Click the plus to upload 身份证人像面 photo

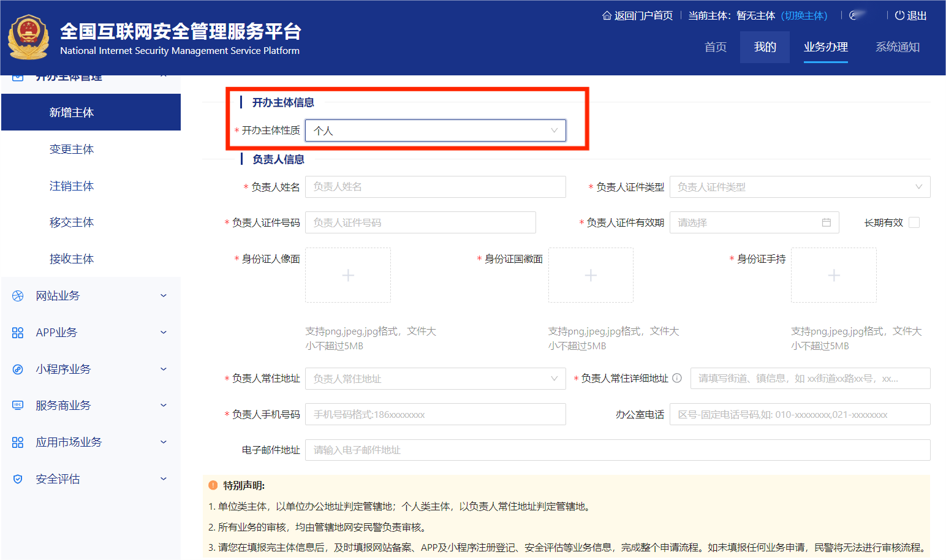click(347, 275)
